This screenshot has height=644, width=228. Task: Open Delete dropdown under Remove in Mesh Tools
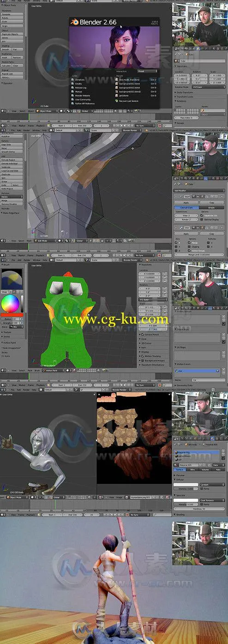tap(11, 197)
